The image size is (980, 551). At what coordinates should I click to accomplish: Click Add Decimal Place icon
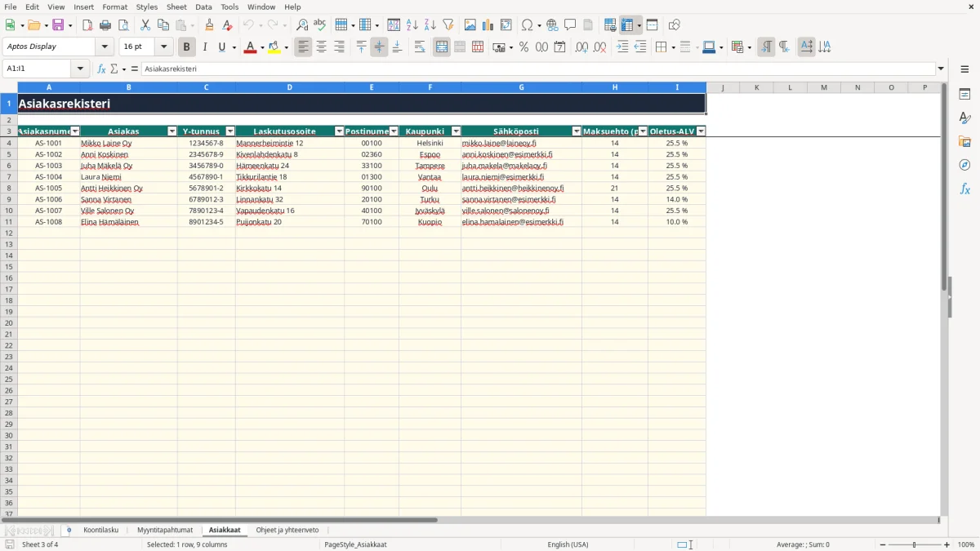tap(581, 47)
